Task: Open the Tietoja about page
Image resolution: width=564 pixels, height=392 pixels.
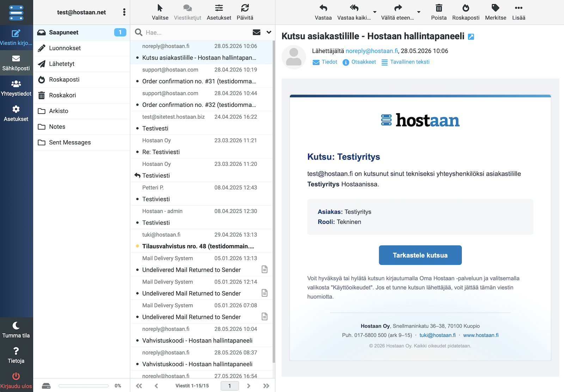Action: tap(16, 355)
